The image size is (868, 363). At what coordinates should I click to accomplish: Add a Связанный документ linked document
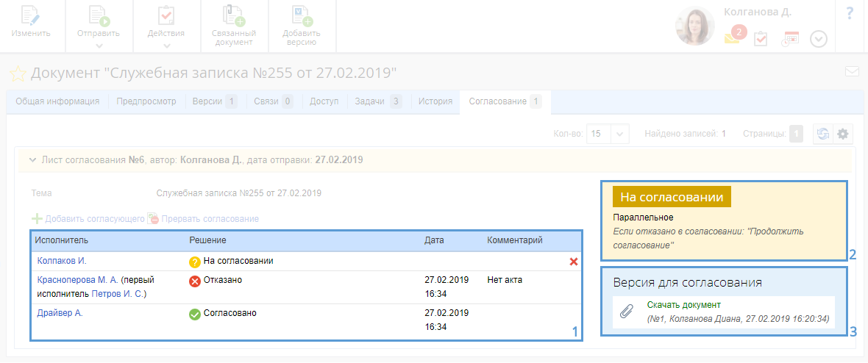coord(233,26)
